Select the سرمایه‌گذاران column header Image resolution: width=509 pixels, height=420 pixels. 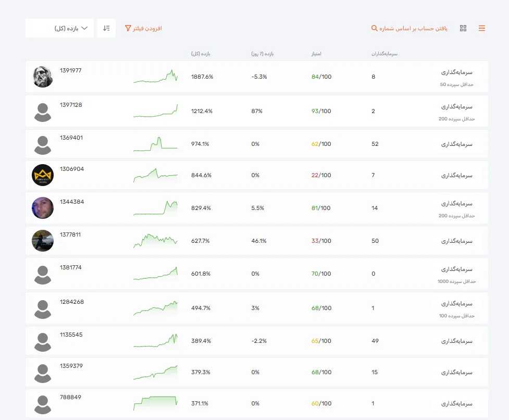click(x=384, y=54)
